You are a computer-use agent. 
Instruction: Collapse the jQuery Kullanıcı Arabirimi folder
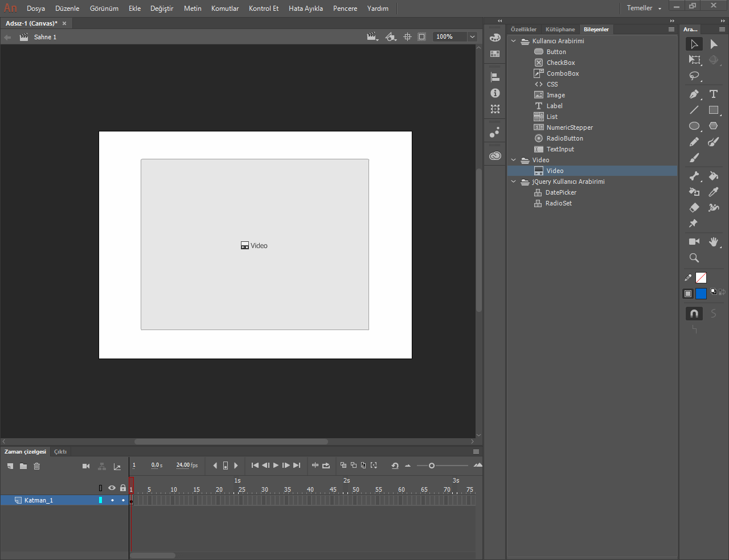tap(513, 182)
